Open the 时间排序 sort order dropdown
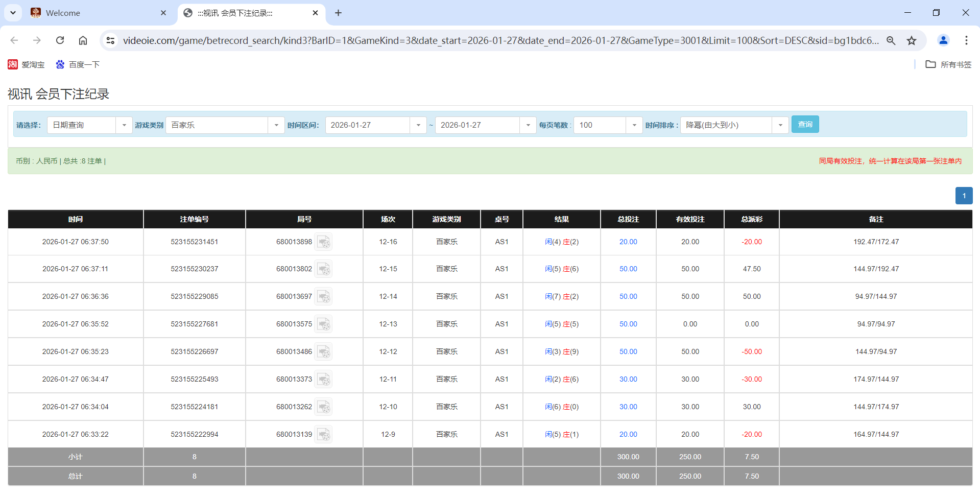 click(x=780, y=125)
